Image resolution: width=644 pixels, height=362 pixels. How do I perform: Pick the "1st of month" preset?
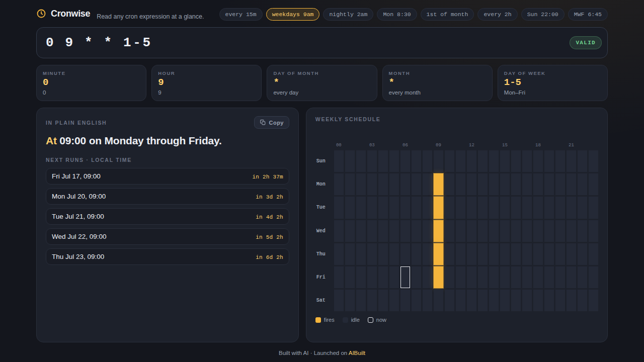click(447, 14)
